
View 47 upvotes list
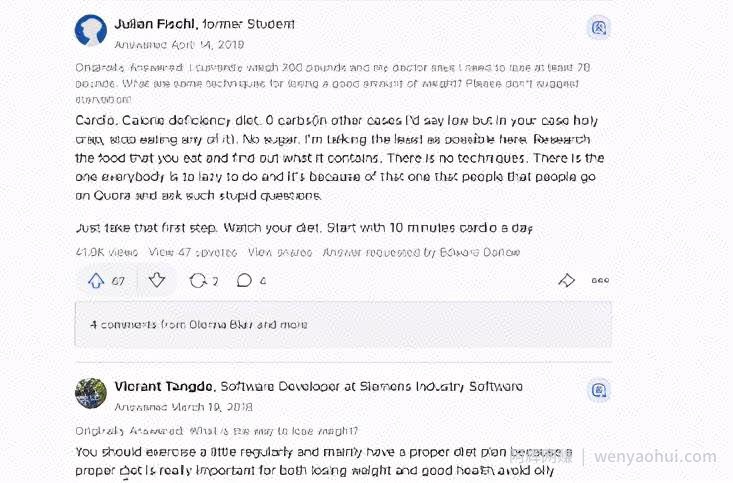tap(193, 252)
